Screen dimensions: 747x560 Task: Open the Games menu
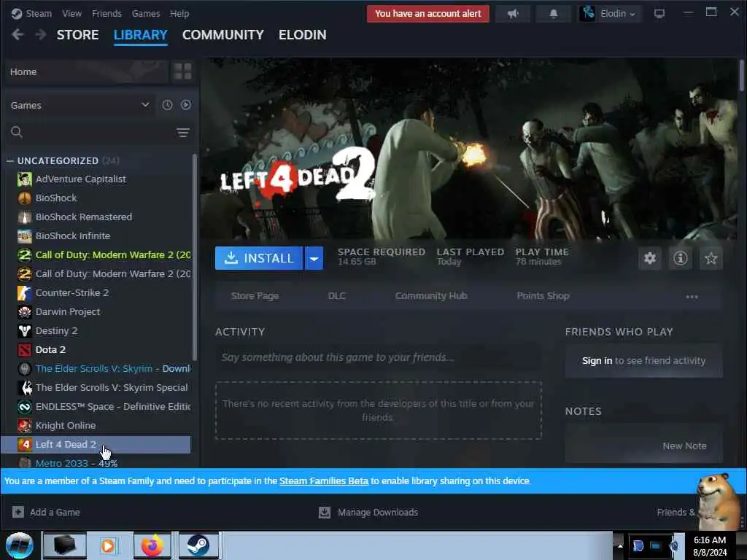click(x=146, y=14)
